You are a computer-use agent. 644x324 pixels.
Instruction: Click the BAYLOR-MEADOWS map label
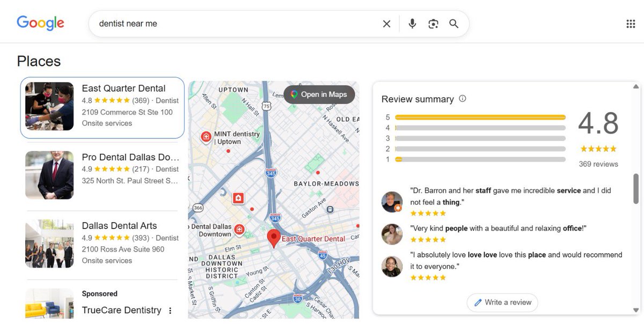tap(326, 184)
